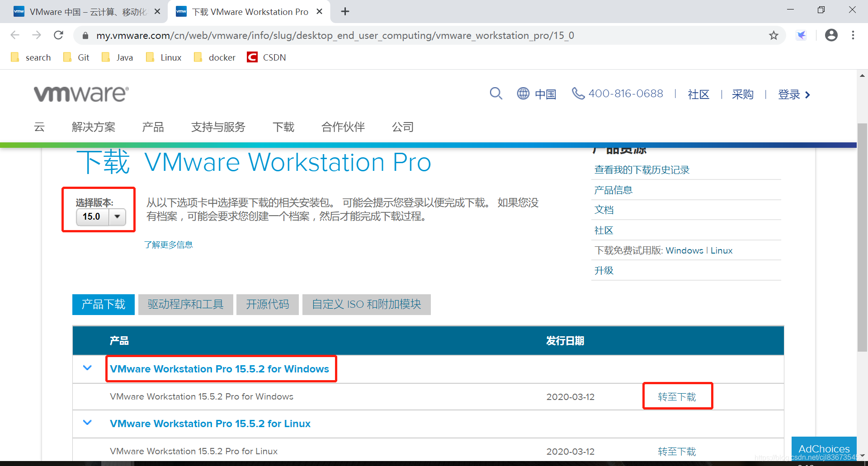
Task: Reload the page with refresh icon
Action: point(58,35)
